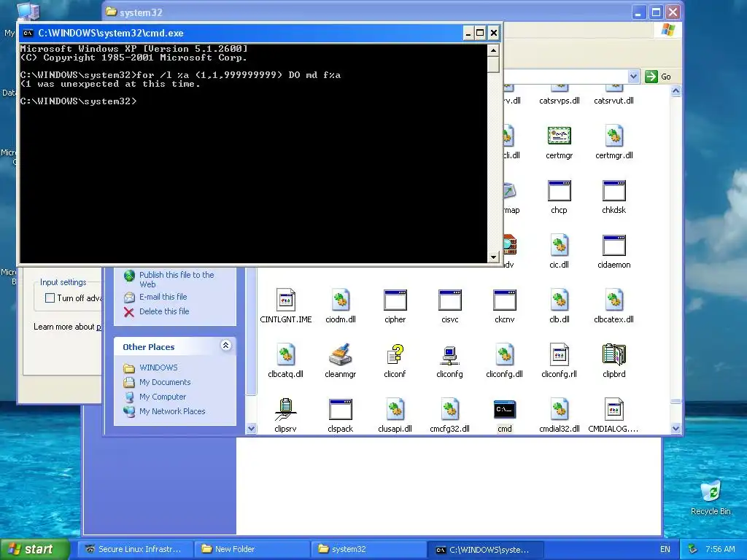747x560 pixels.
Task: Select the CMDIALOG file icon
Action: click(614, 410)
